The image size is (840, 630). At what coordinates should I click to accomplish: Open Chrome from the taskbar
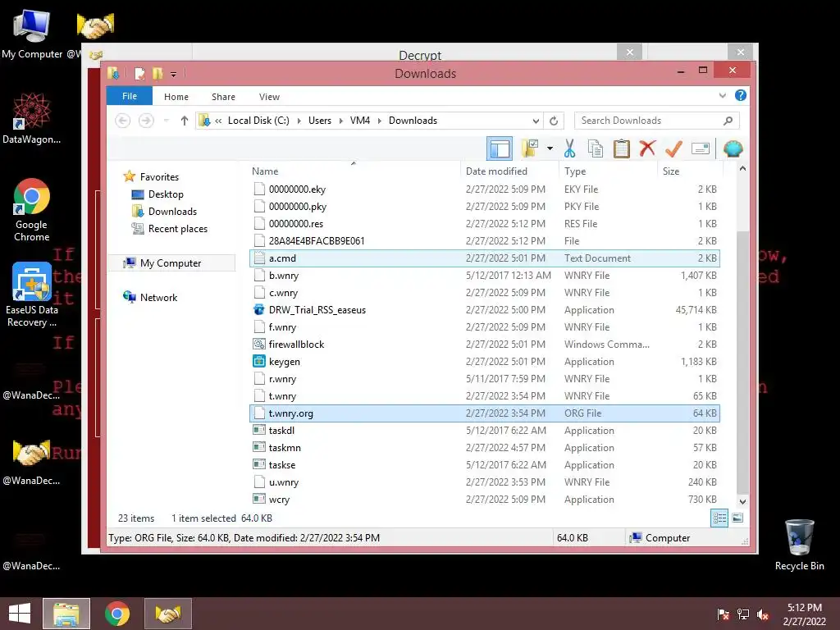tap(117, 614)
